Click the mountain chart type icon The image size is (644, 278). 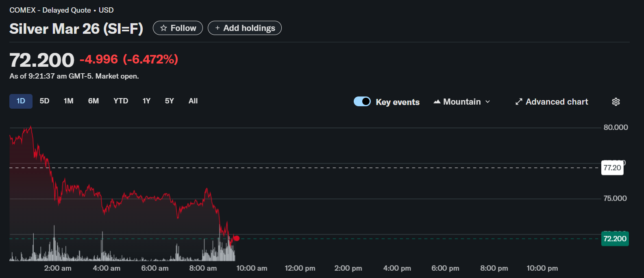(x=437, y=102)
